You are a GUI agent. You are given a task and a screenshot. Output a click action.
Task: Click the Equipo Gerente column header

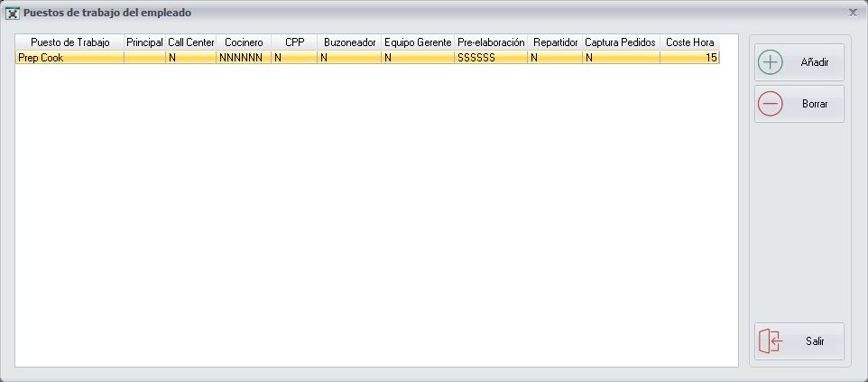[418, 42]
